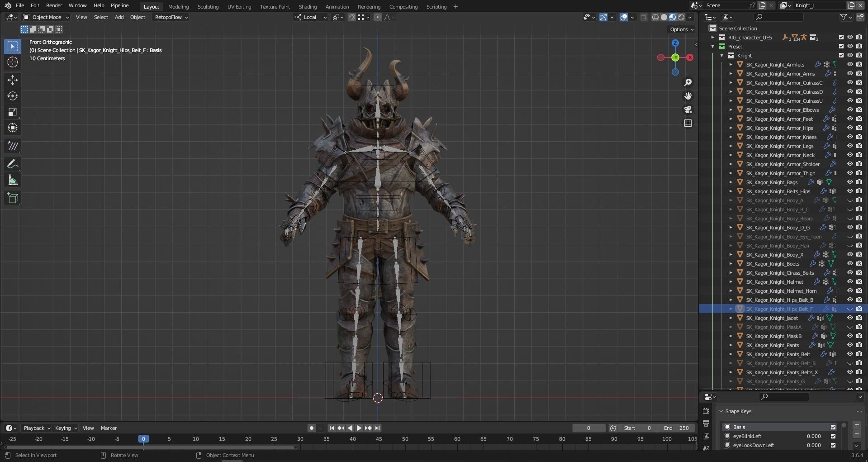Pick the Add Cube tool
This screenshot has width=868, height=462.
coord(13,198)
